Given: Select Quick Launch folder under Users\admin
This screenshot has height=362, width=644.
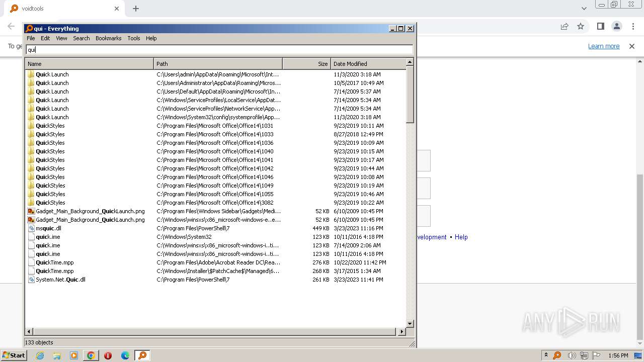Looking at the screenshot, I should tap(52, 74).
